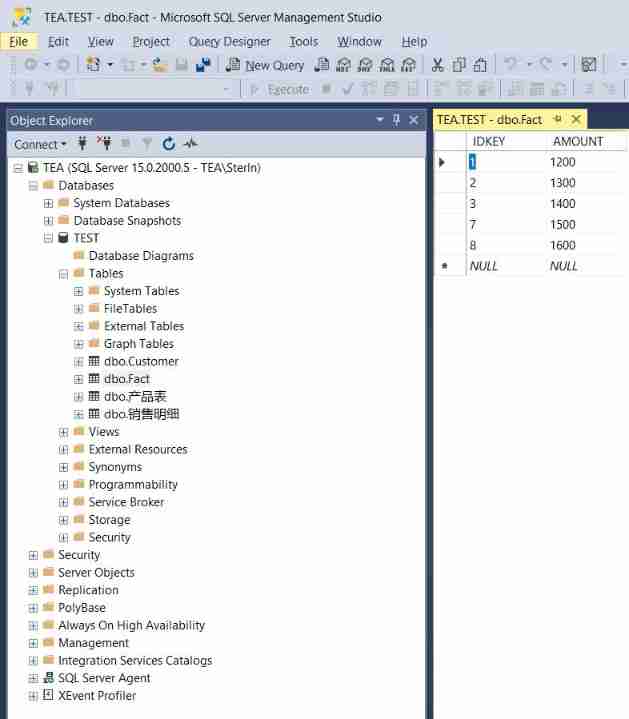The width and height of the screenshot is (629, 719).
Task: Click the Disconnect plug icon with red X
Action: [104, 144]
